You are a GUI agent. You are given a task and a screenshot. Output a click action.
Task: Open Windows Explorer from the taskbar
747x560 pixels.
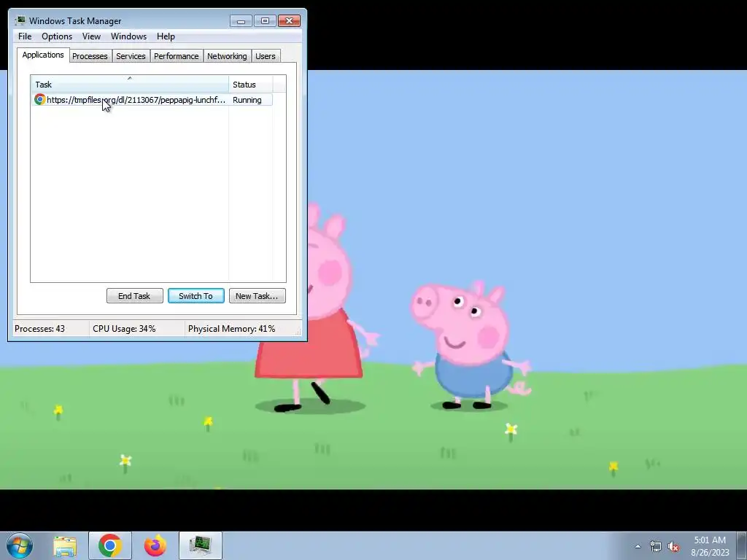[x=65, y=545]
